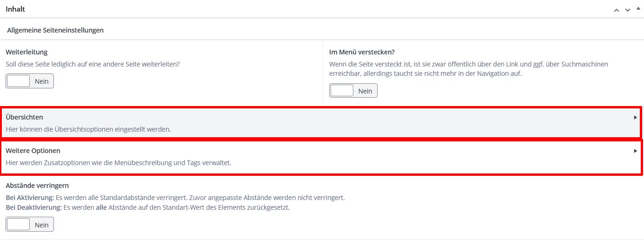The image size is (644, 240).
Task: Move the Inhalt box down with chevron-down
Action: 628,10
